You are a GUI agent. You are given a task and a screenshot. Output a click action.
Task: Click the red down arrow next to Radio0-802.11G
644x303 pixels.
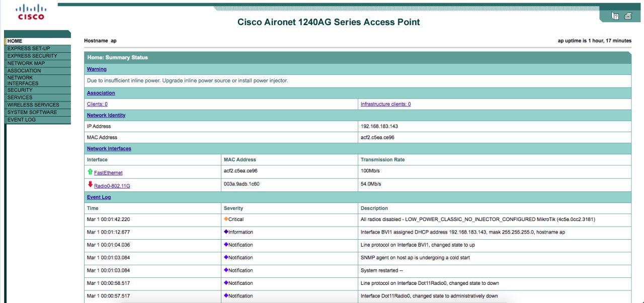[90, 184]
